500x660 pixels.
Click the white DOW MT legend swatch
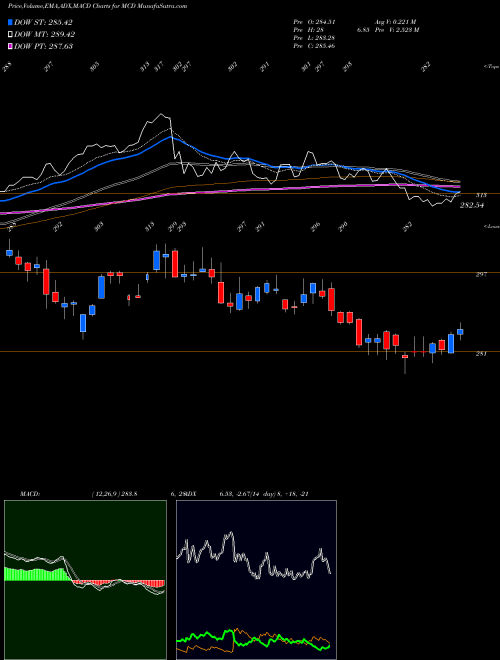coord(10,34)
